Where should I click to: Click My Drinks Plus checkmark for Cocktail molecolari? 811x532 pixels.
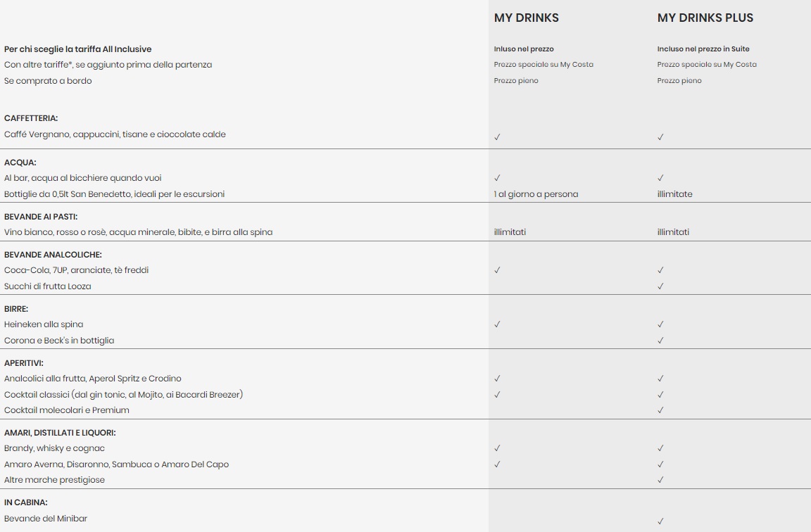pos(660,410)
